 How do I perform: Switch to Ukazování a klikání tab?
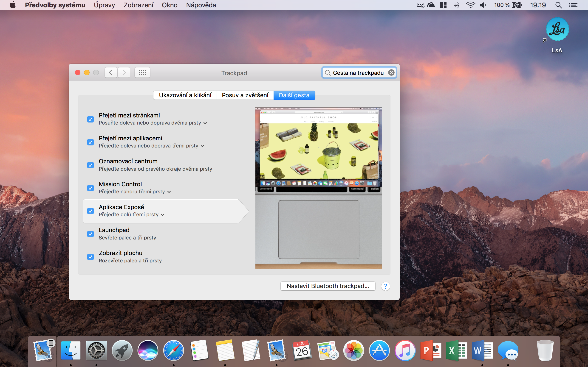click(x=185, y=95)
